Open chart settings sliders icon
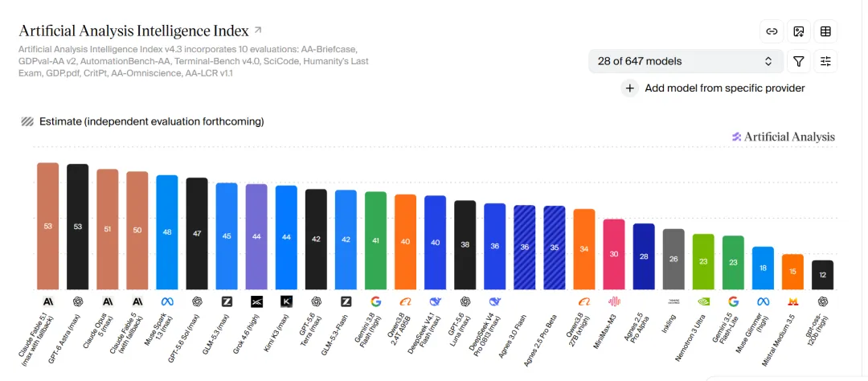 tap(825, 61)
